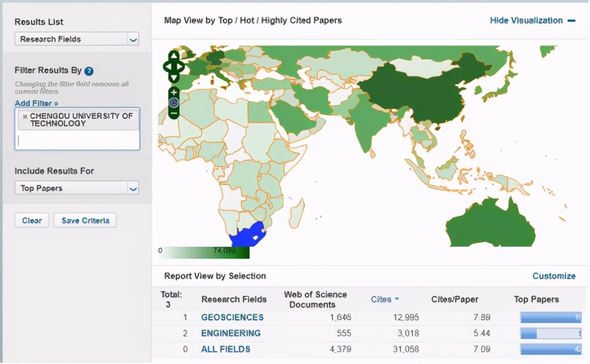Viewport: 590px width, 364px height.
Task: Click the Hide Visualization link
Action: pyautogui.click(x=526, y=21)
